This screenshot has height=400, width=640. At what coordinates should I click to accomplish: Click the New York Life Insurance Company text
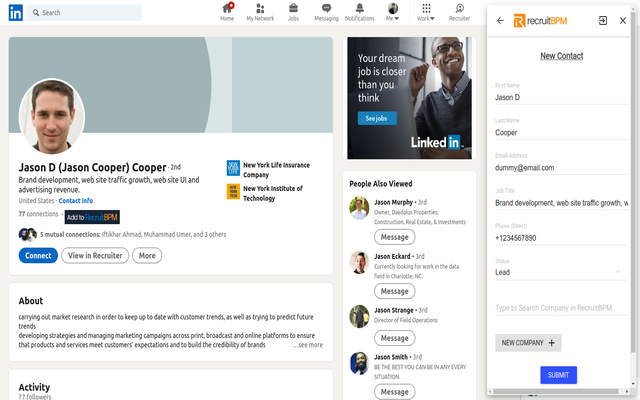point(276,170)
